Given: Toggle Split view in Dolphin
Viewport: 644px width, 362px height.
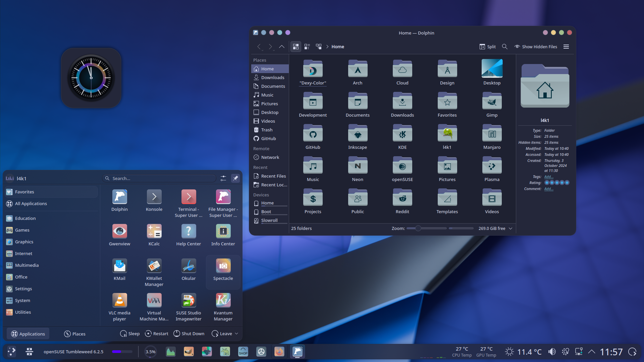Looking at the screenshot, I should [488, 47].
